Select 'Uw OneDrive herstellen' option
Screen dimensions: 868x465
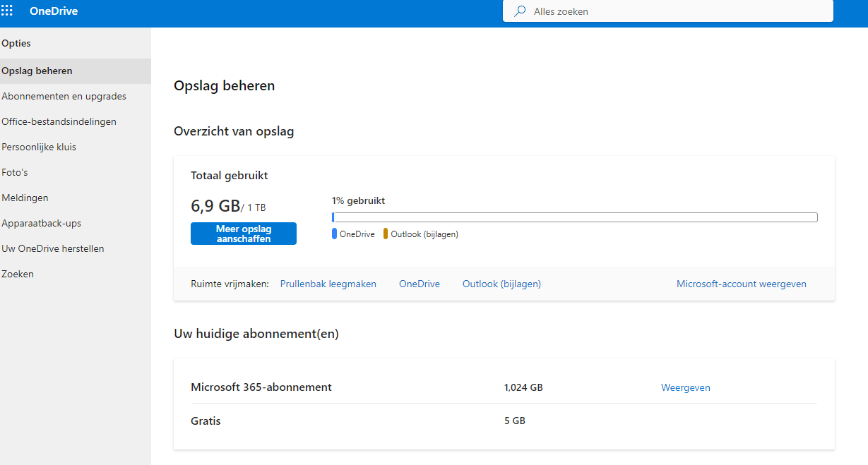(76, 248)
